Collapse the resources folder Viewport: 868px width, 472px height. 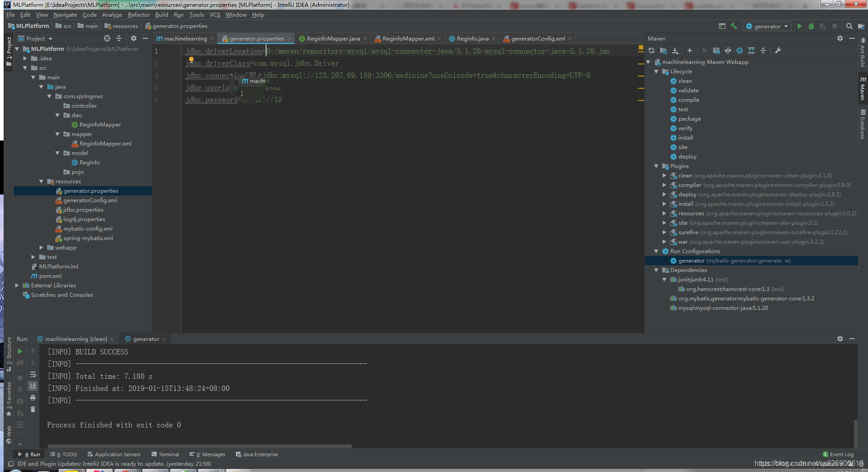(x=41, y=182)
